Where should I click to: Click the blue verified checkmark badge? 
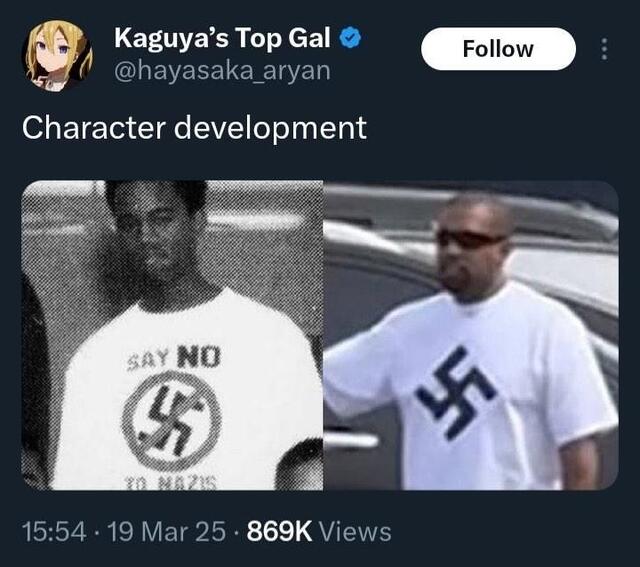click(x=350, y=38)
